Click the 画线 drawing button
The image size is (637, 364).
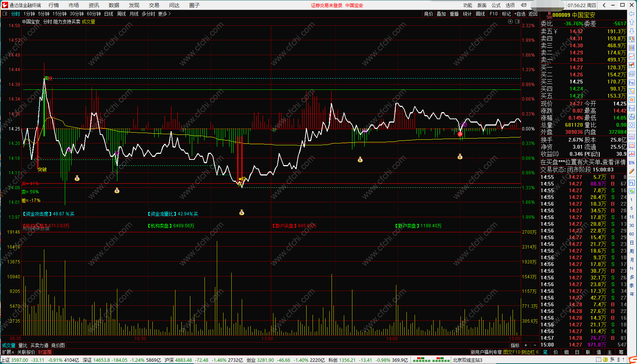pyautogui.click(x=481, y=14)
